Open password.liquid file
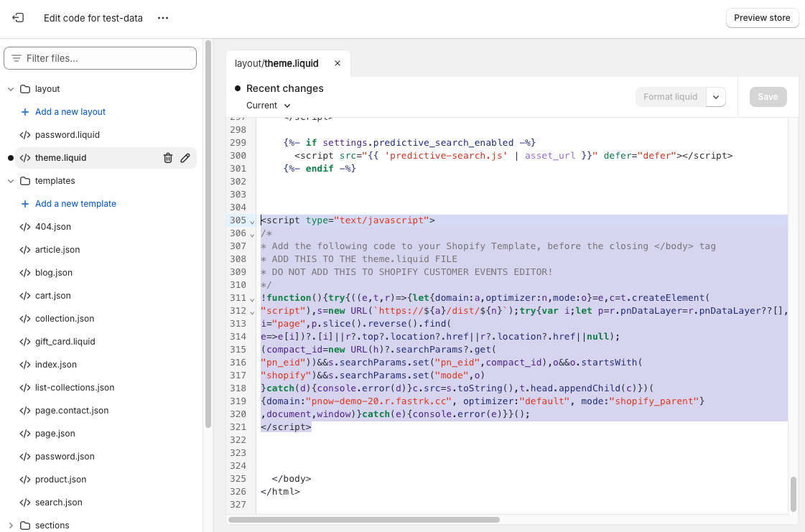Viewport: 805px width, 532px height. (68, 135)
